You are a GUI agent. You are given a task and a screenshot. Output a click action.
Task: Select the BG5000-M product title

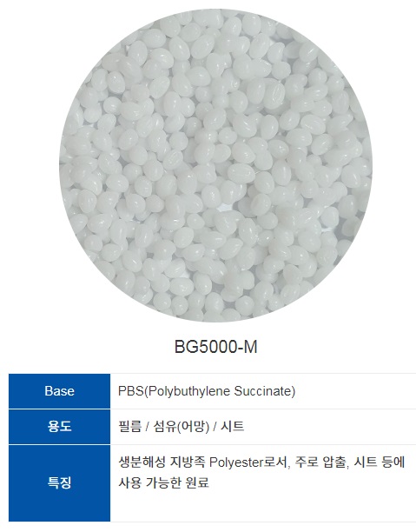point(216,347)
